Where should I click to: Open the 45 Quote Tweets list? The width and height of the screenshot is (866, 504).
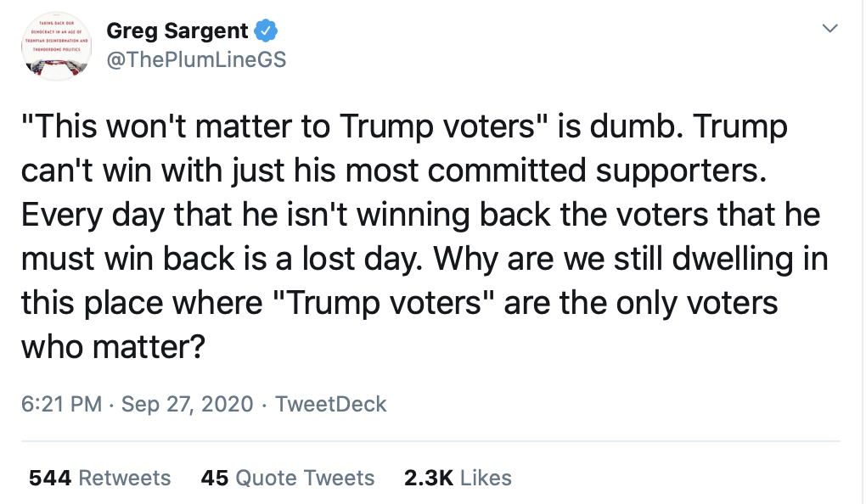click(x=288, y=478)
